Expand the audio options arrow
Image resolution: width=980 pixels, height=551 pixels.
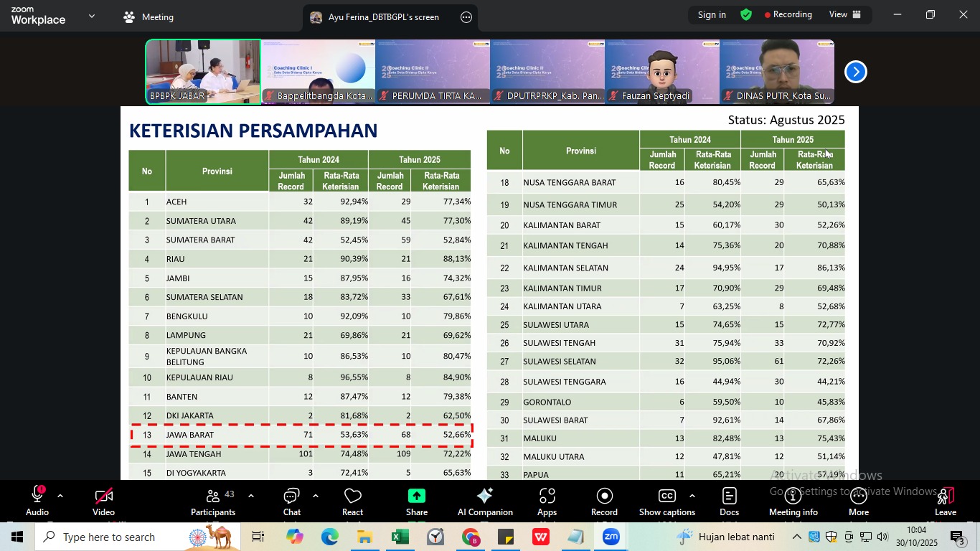[60, 496]
